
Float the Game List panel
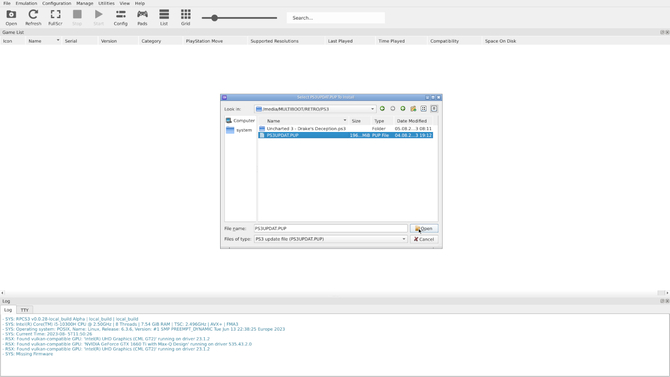click(x=662, y=32)
